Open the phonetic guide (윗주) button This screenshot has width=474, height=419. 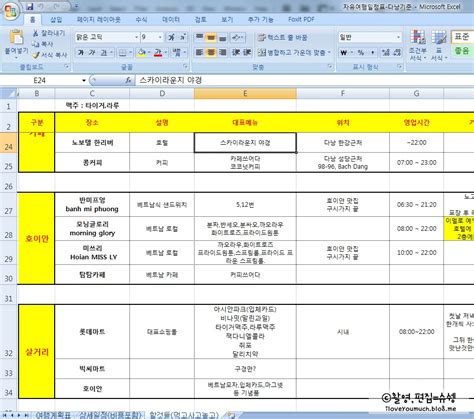(x=177, y=52)
